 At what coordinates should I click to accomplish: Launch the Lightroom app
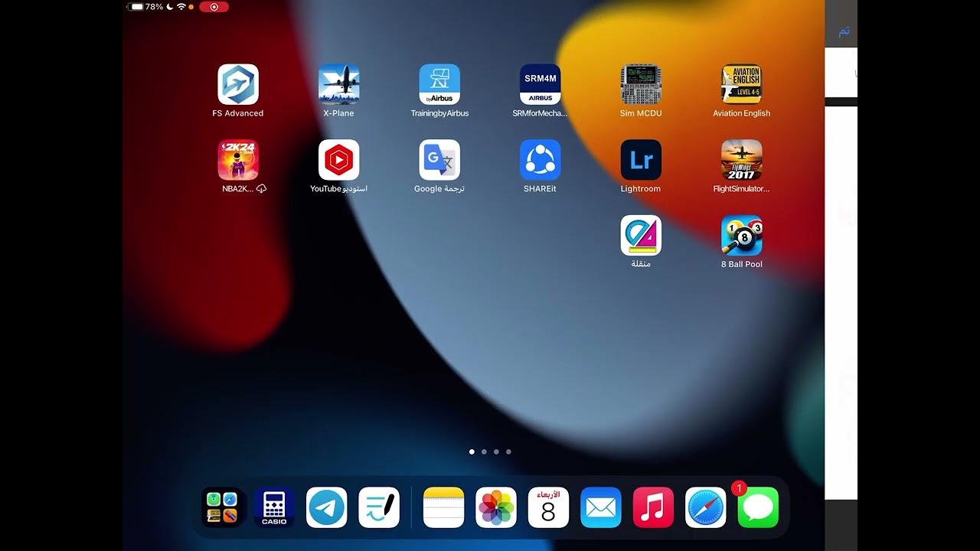pos(641,160)
